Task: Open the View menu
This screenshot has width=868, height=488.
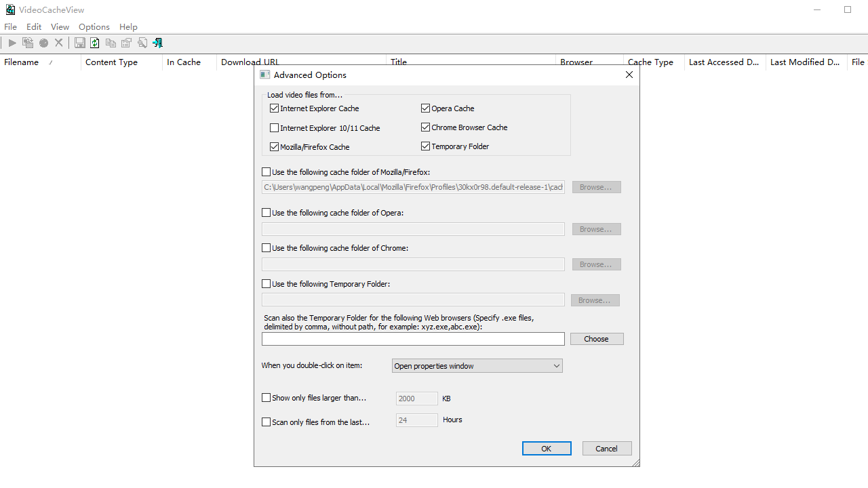Action: [x=60, y=27]
